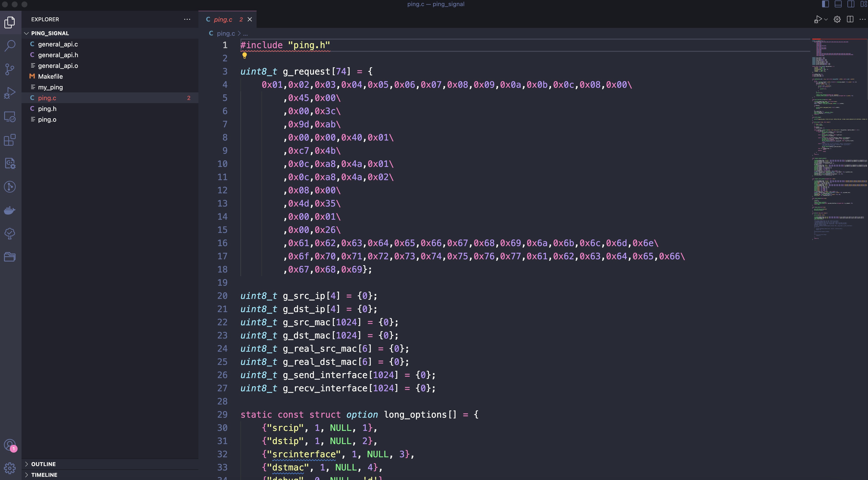Click the "dstmac" string on line 33
The width and height of the screenshot is (868, 480).
tap(288, 467)
